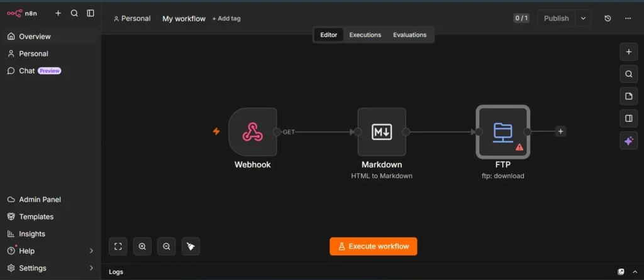644x280 pixels.
Task: Select the FTP node
Action: (502, 132)
